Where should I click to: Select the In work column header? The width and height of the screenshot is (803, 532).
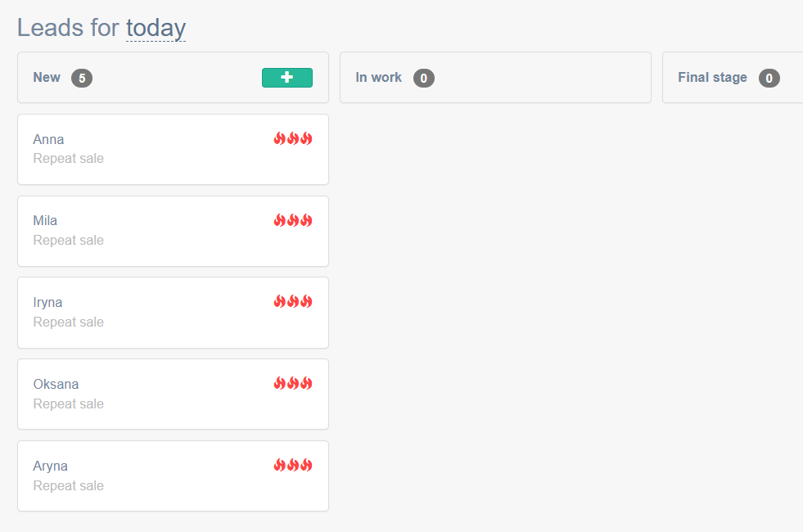click(495, 77)
